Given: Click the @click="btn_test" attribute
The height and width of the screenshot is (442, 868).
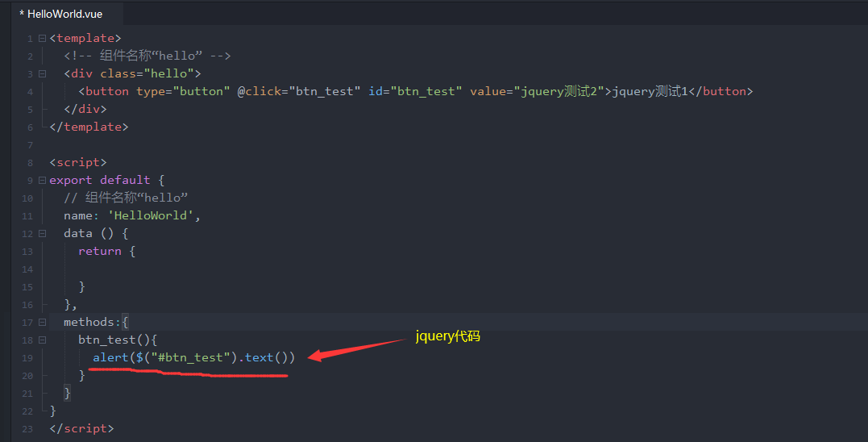Looking at the screenshot, I should tap(299, 91).
